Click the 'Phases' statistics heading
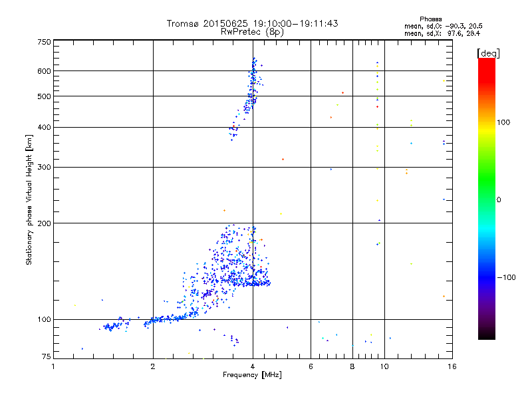 (x=430, y=19)
